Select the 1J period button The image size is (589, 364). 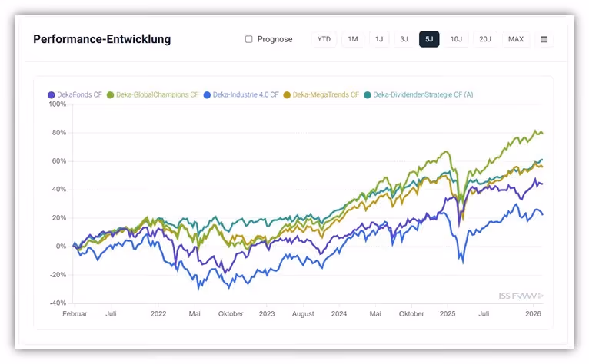379,39
